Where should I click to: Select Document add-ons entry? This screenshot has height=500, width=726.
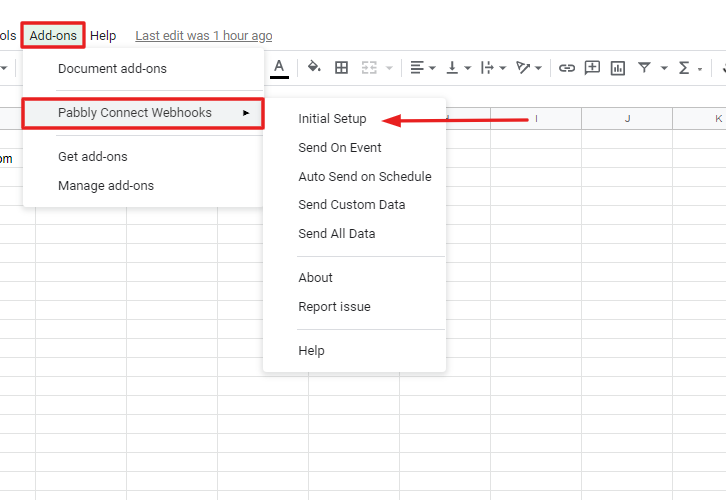point(112,69)
